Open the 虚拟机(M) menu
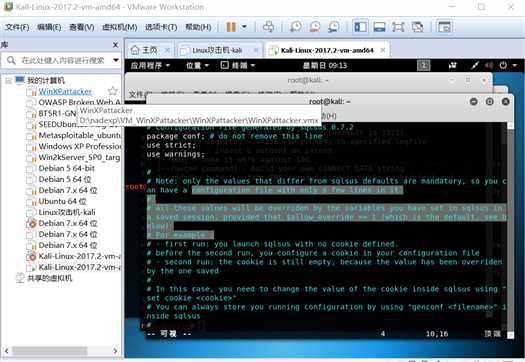 [x=120, y=27]
